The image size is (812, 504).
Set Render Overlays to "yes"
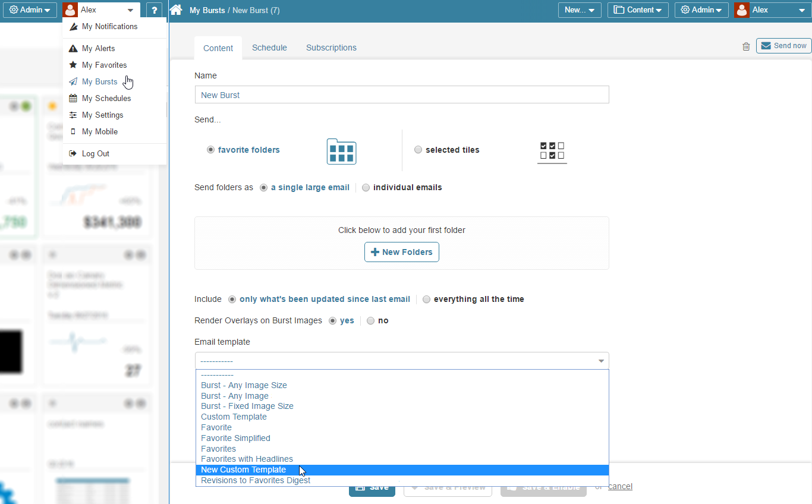[x=333, y=321]
